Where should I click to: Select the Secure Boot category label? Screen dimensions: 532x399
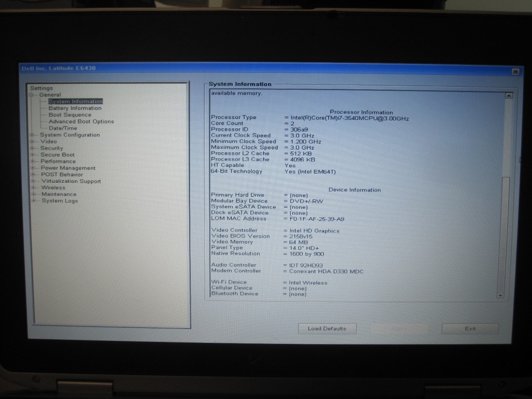click(x=57, y=155)
